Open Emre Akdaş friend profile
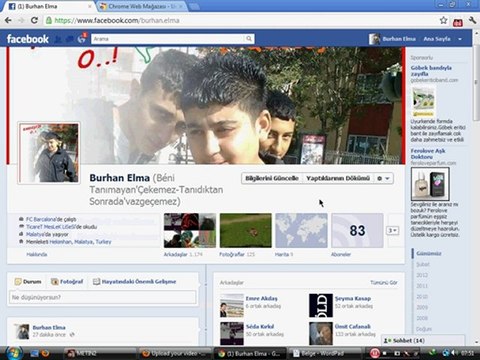Viewport: 480px width, 360px height. pos(262,298)
